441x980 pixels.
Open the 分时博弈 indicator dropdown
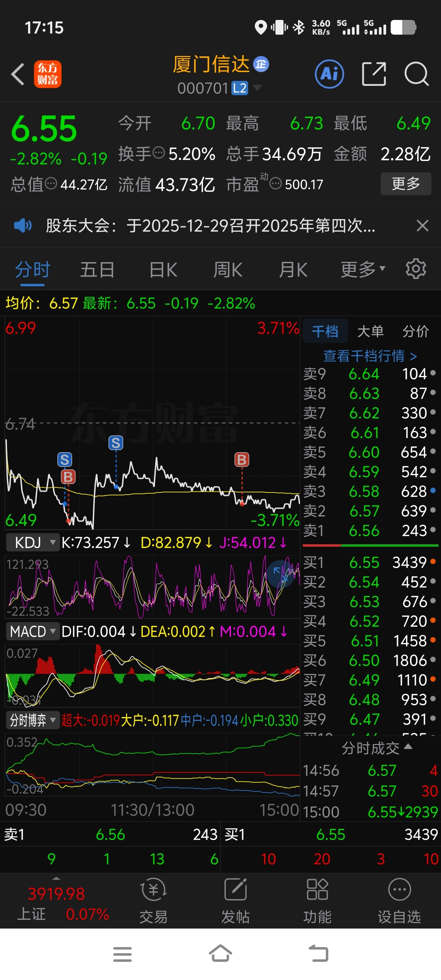33,720
